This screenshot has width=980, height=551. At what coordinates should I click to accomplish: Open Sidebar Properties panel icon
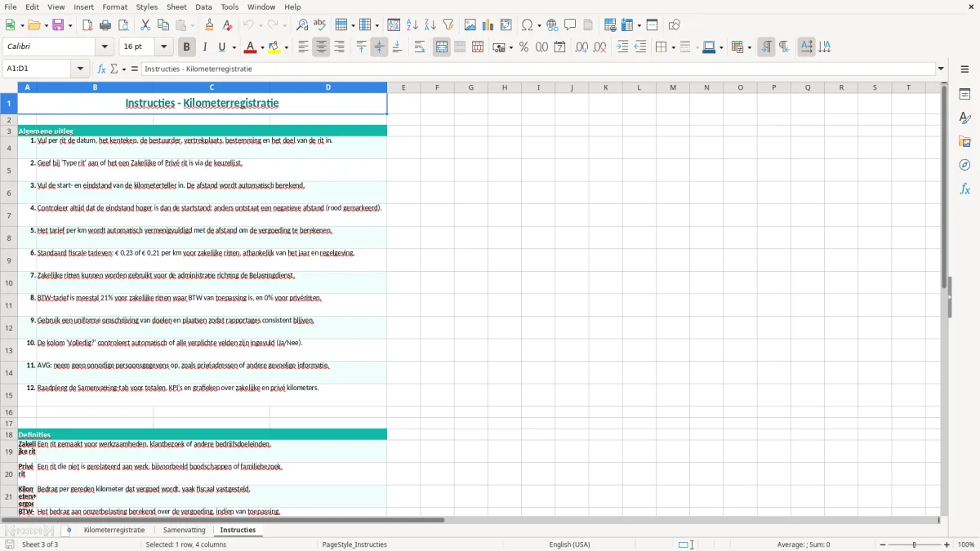click(x=964, y=95)
